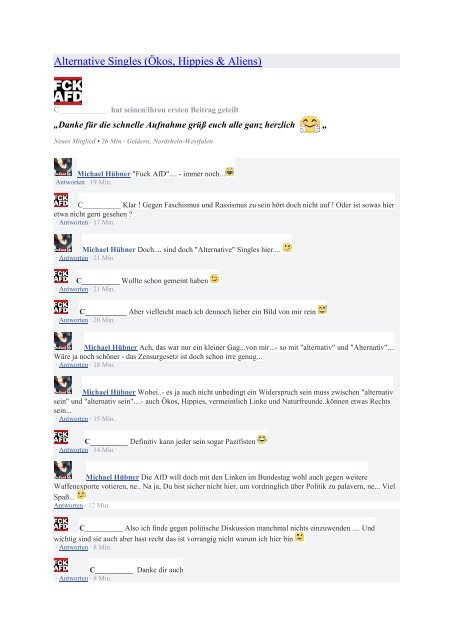Open Michael Hübner's name on the "Fuck AfD" comment
This screenshot has width=452, height=640.
(104, 173)
